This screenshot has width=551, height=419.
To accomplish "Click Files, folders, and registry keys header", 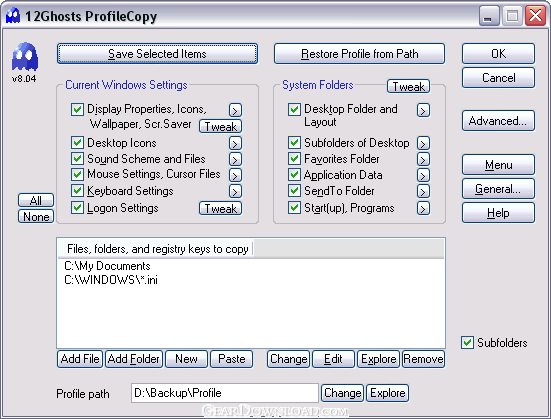I will [157, 249].
